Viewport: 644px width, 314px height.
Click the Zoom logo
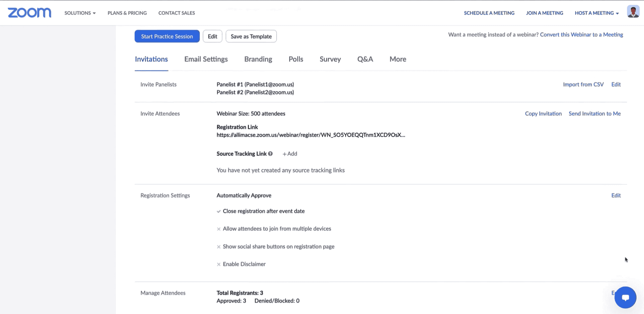tap(29, 13)
